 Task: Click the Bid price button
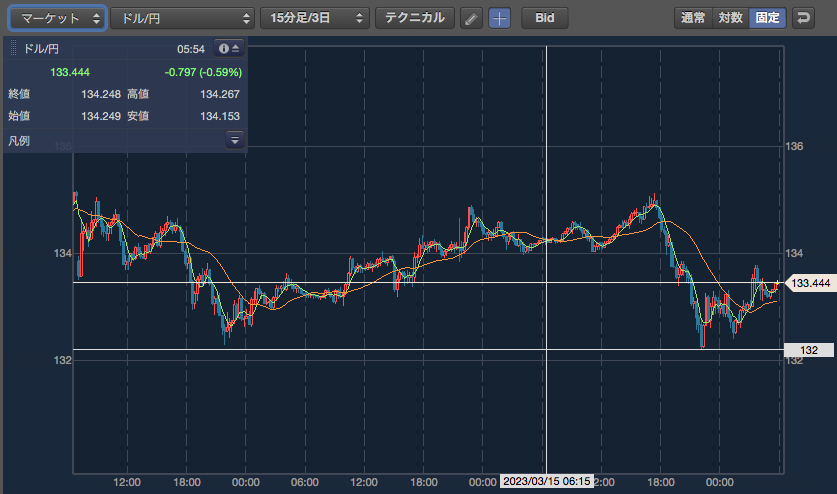[x=544, y=18]
